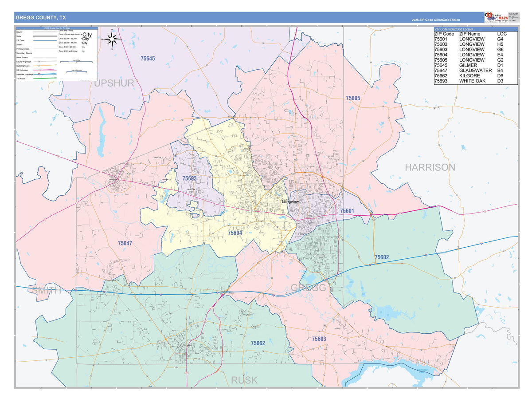This screenshot has width=532, height=403.
Task: Select the 75604 row in index table
Action: point(475,55)
